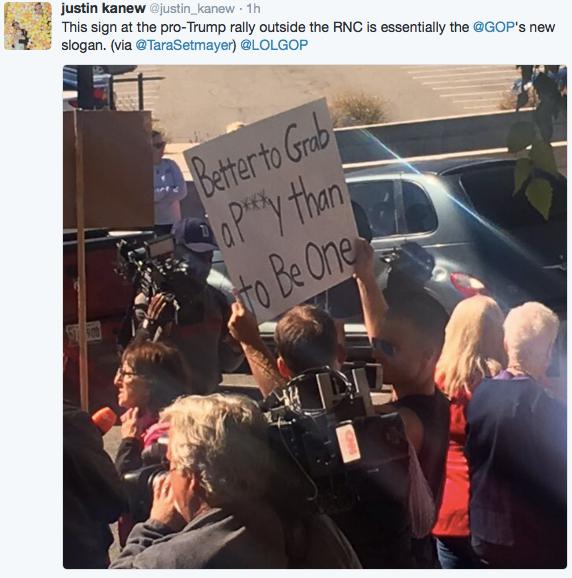Click the orange microphone in photo
572x578 pixels.
(104, 419)
